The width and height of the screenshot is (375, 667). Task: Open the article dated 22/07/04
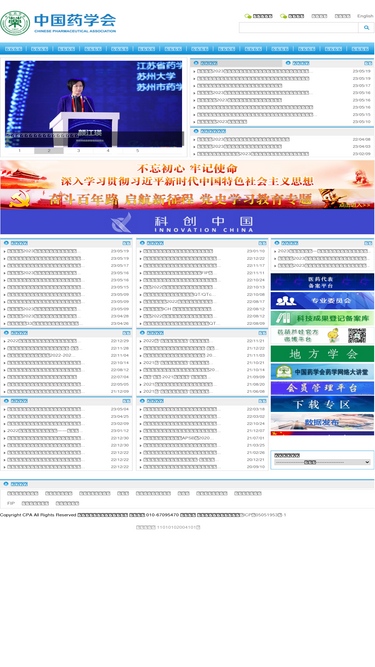(42, 377)
